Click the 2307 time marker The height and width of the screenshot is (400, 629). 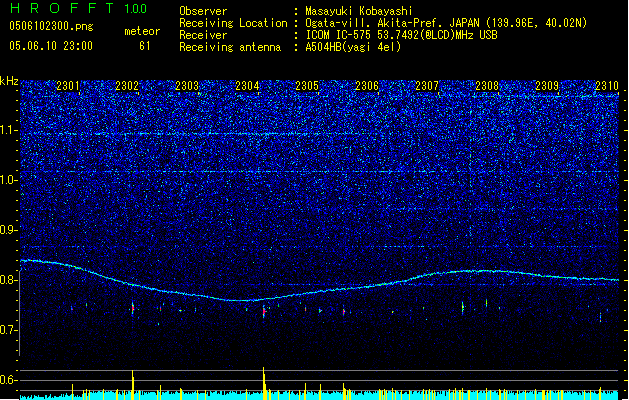pyautogui.click(x=427, y=86)
